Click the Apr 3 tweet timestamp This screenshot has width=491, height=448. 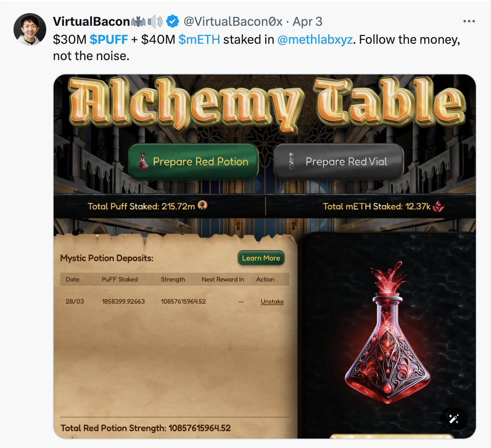tap(308, 21)
